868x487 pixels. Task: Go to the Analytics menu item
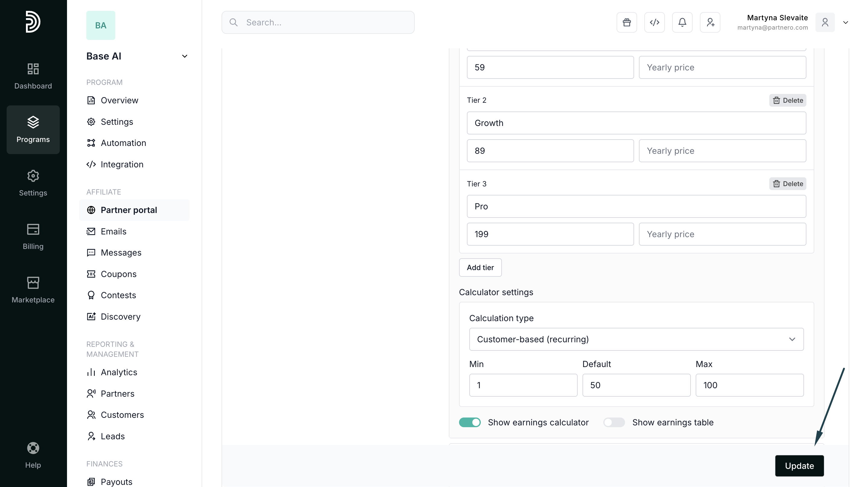(119, 372)
